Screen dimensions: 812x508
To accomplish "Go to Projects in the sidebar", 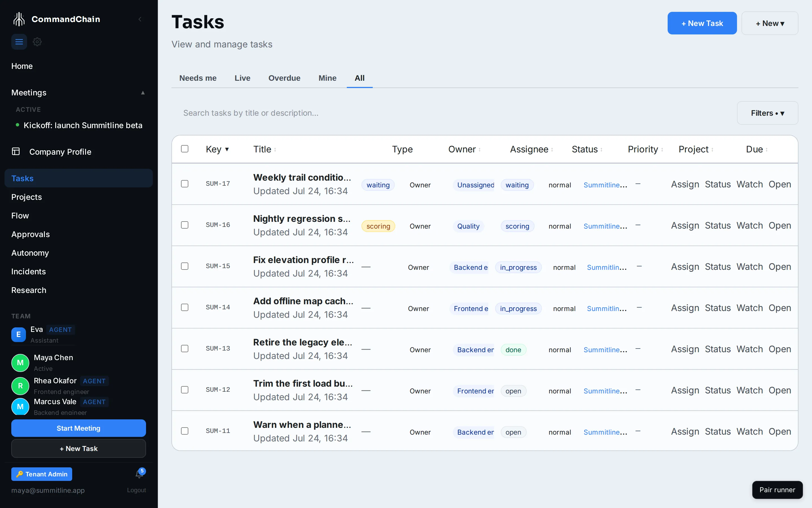I will coord(27,197).
